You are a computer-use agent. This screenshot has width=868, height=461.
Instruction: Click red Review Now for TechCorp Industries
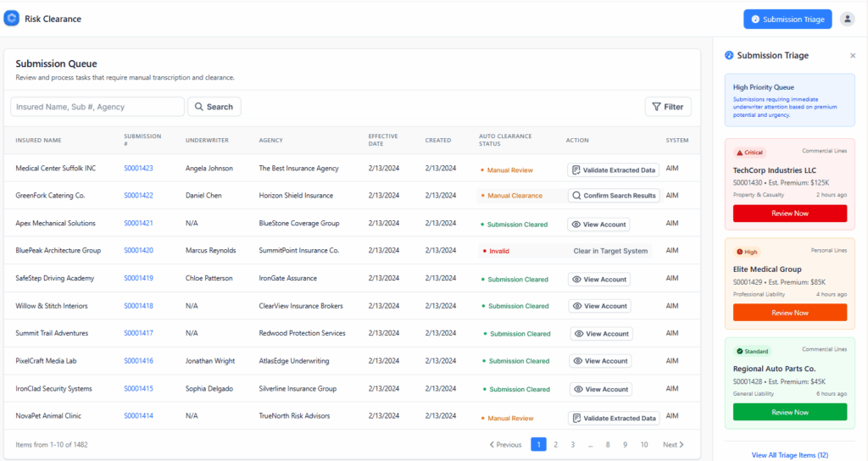tap(789, 214)
